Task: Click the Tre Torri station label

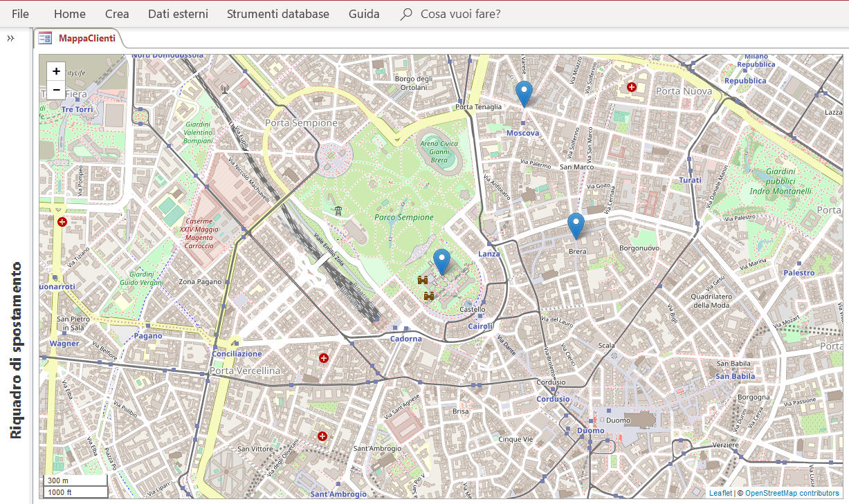Action: click(77, 110)
